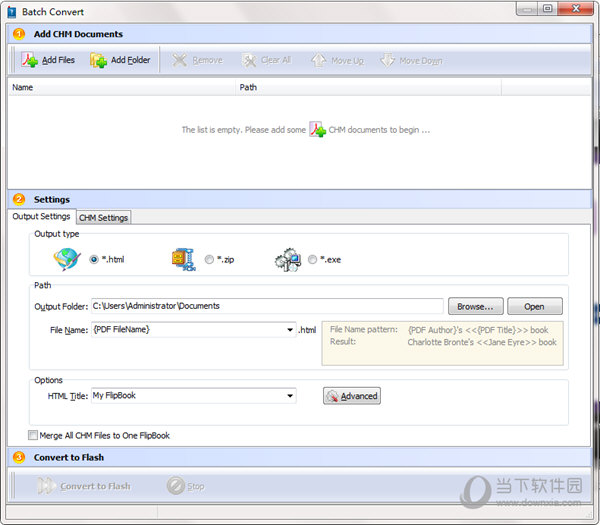
Task: Click the globe icon for html output
Action: 67,259
